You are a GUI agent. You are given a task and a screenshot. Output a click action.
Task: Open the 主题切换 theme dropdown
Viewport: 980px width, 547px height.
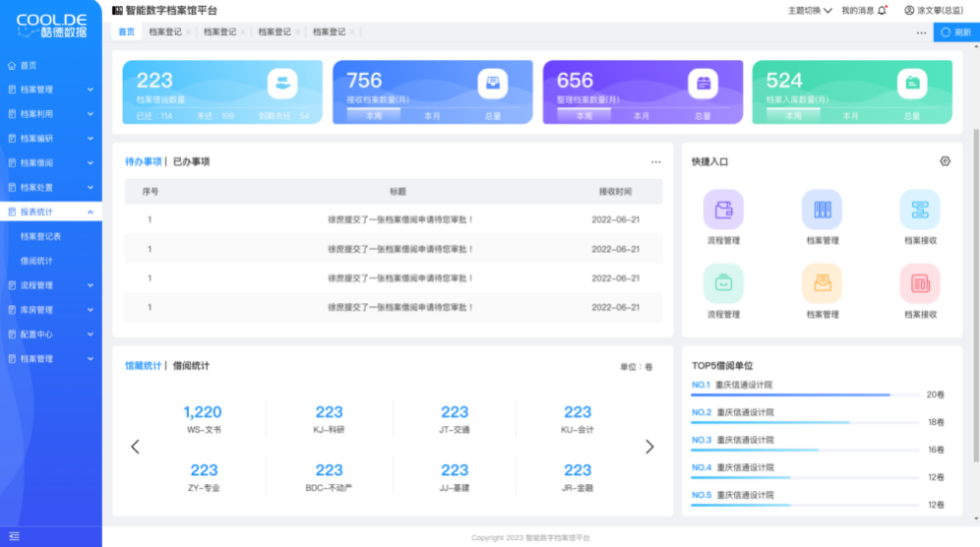click(x=810, y=10)
